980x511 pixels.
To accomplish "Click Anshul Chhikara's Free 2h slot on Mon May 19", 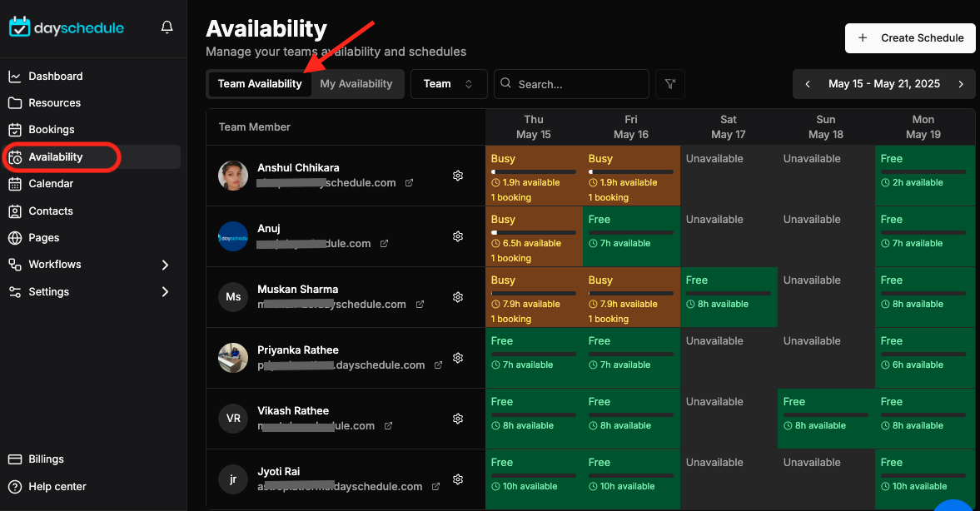I will (925, 176).
